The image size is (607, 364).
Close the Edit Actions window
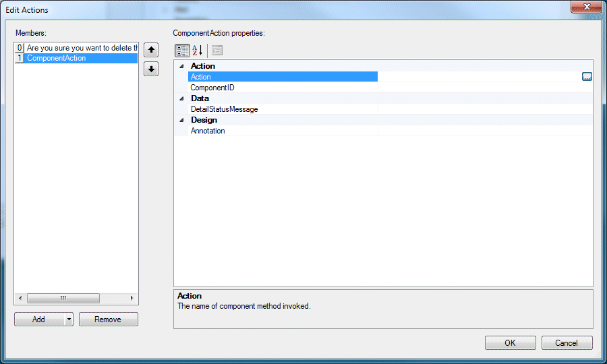[586, 7]
